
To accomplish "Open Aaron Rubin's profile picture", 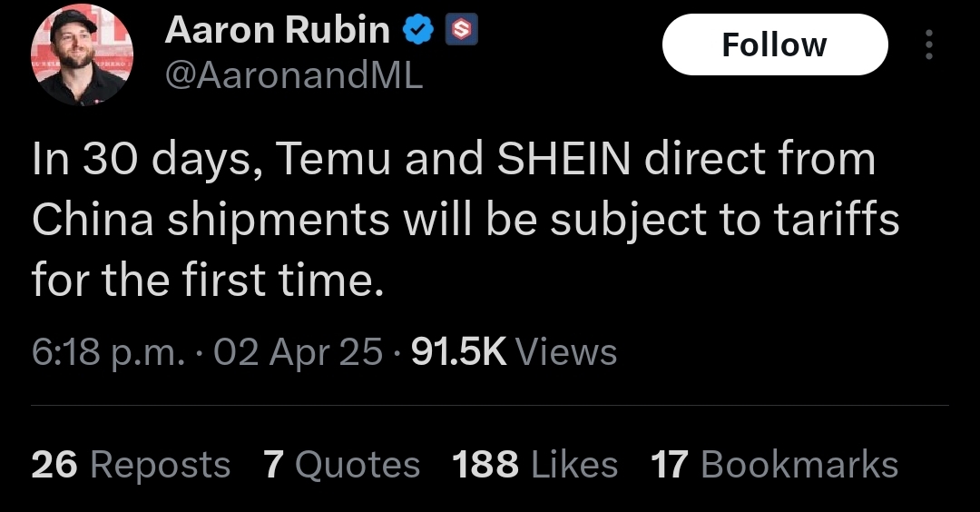I will [82, 54].
